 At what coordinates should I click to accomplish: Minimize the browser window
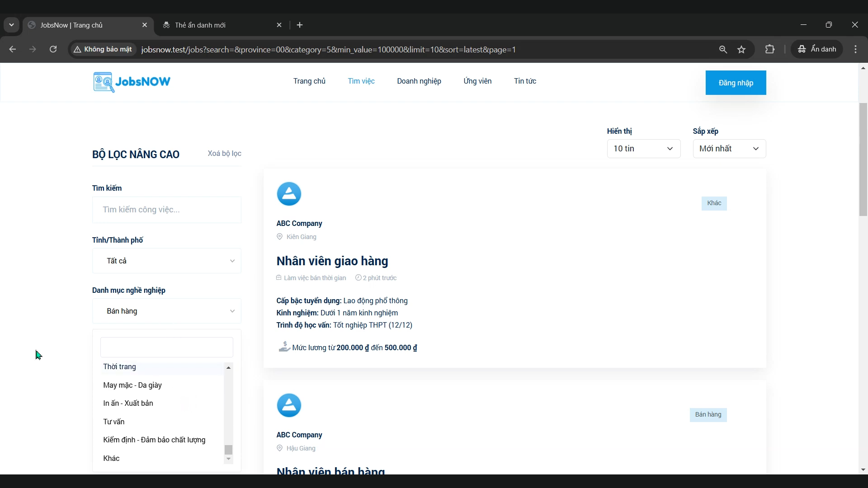click(x=803, y=25)
